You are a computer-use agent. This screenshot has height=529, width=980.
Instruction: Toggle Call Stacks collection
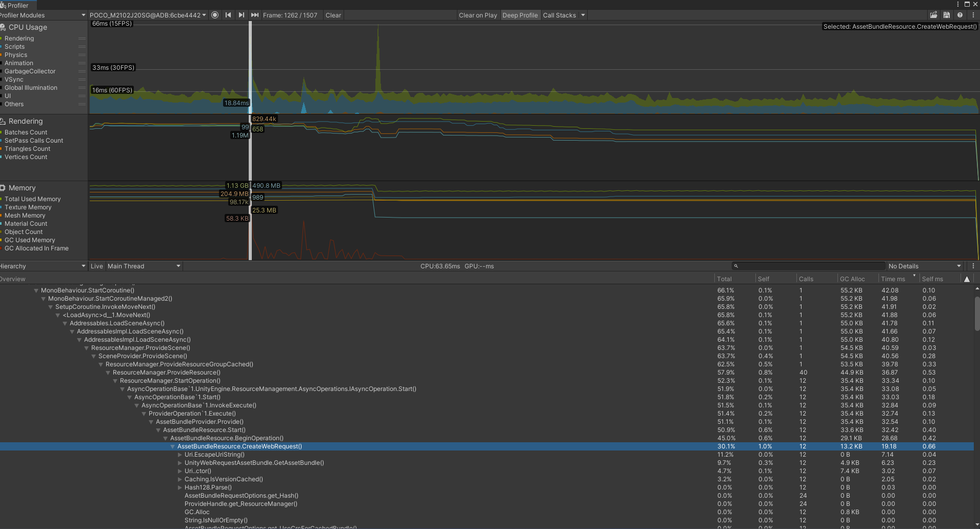pos(559,15)
